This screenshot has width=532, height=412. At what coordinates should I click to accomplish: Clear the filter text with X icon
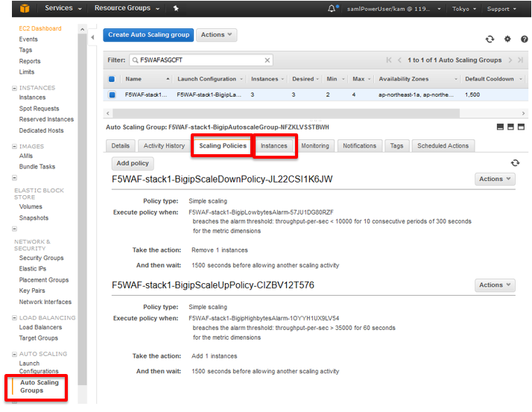pos(267,60)
